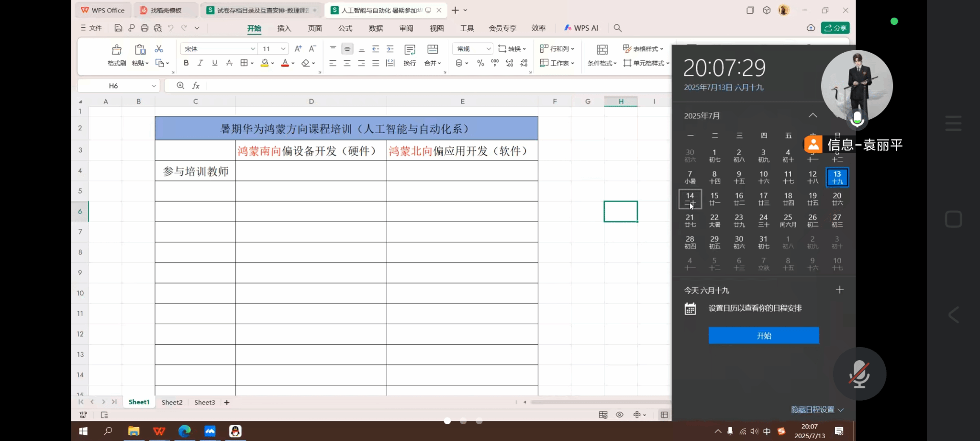Click the insert function fx icon

[196, 86]
